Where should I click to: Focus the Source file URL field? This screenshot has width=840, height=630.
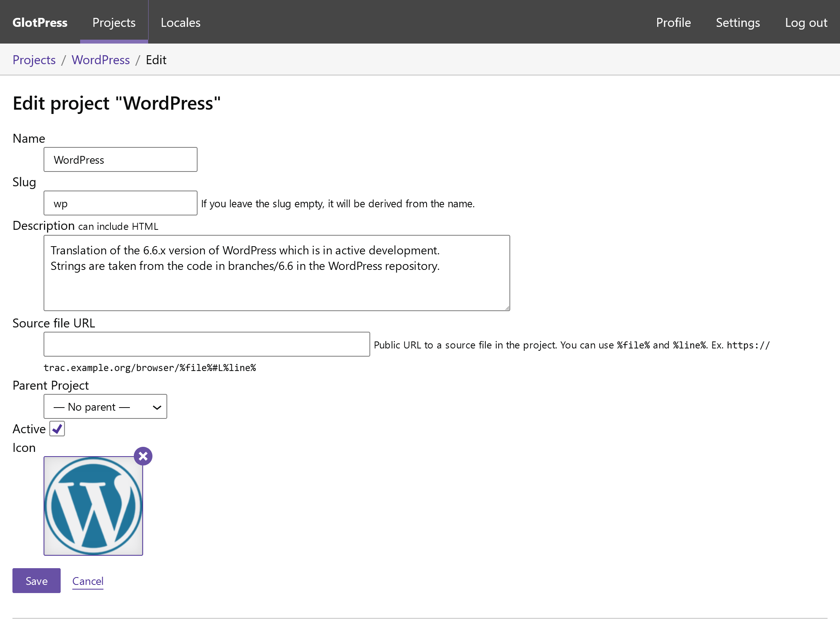(x=207, y=344)
